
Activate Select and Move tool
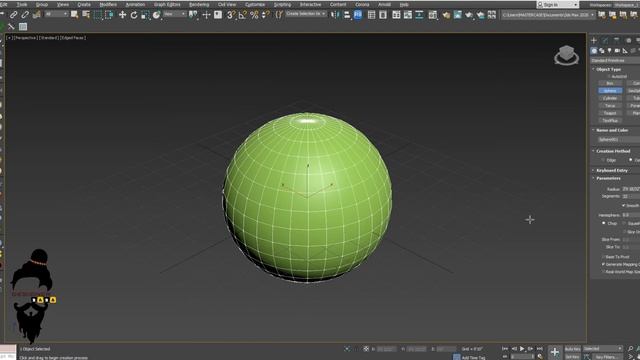[x=122, y=15]
